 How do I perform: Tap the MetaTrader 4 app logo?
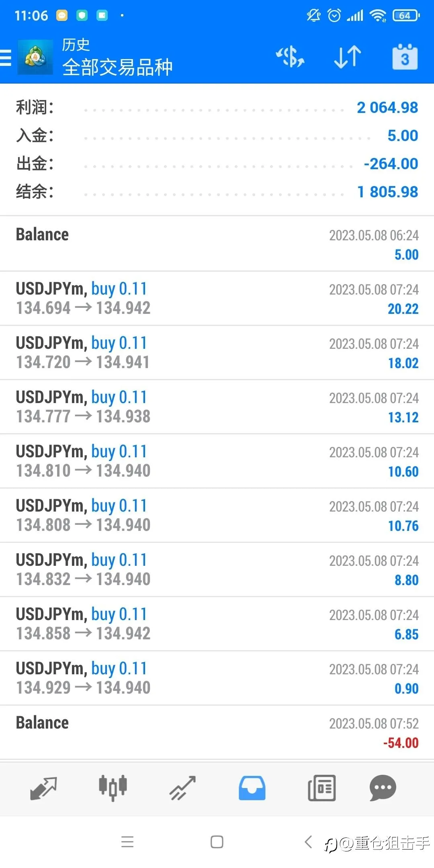click(x=35, y=57)
